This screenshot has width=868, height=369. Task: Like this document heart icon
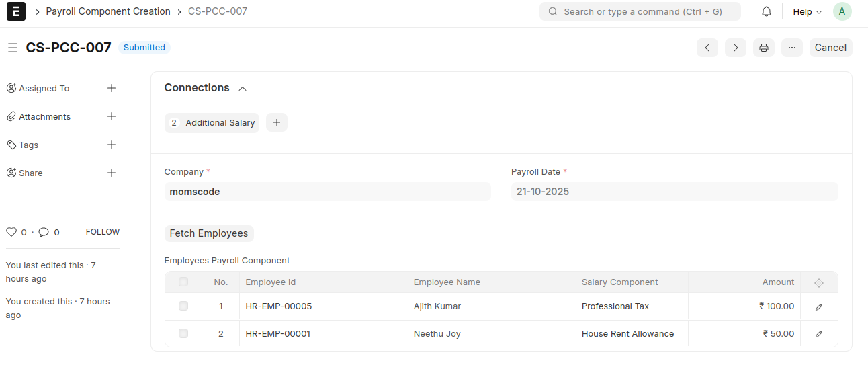tap(11, 232)
